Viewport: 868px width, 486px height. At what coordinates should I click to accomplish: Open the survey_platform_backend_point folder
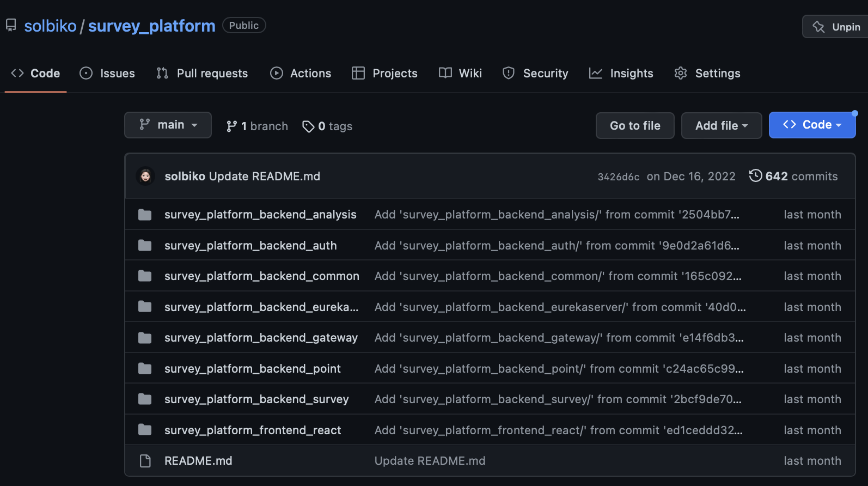click(253, 369)
